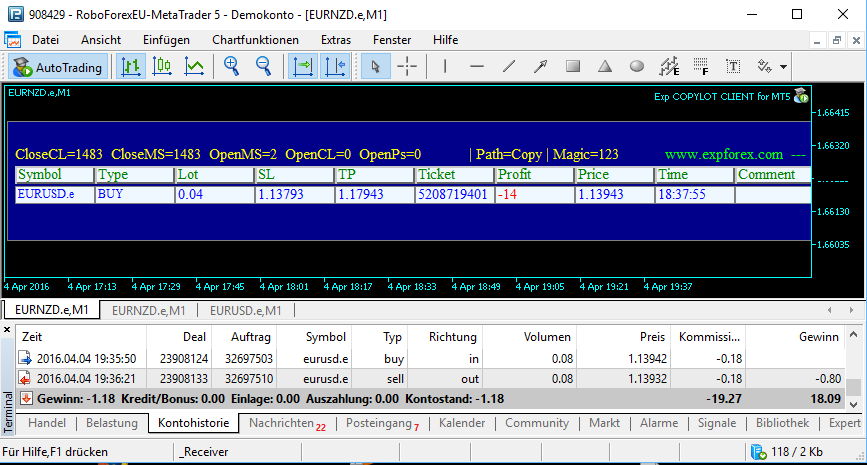Switch chart to candlestick mode

pos(162,67)
